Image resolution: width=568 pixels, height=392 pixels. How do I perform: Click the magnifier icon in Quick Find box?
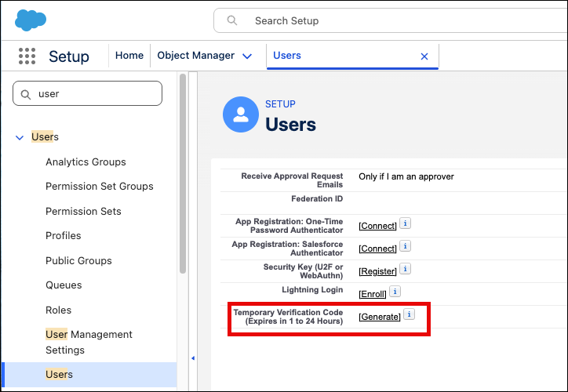pyautogui.click(x=25, y=94)
